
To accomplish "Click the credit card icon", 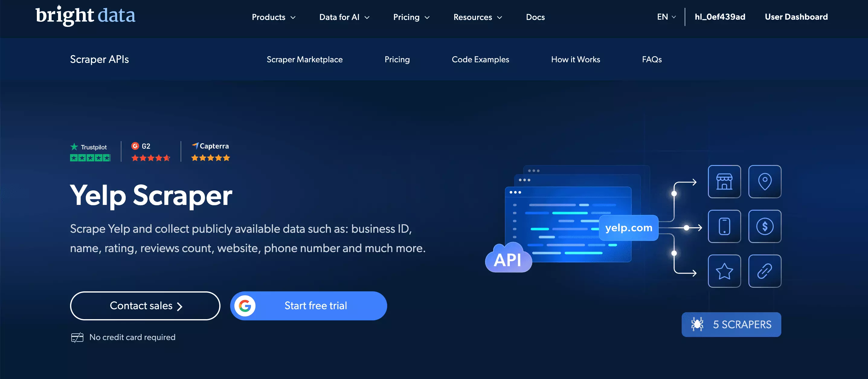I will pyautogui.click(x=77, y=338).
